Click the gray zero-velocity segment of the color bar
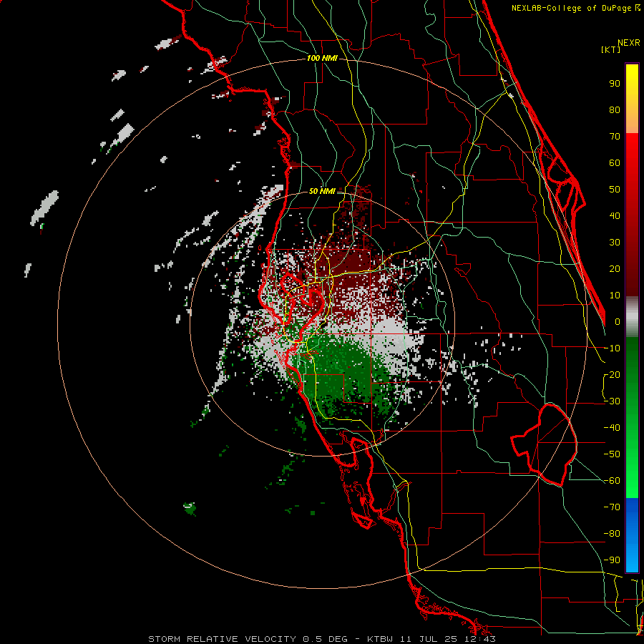 point(632,316)
